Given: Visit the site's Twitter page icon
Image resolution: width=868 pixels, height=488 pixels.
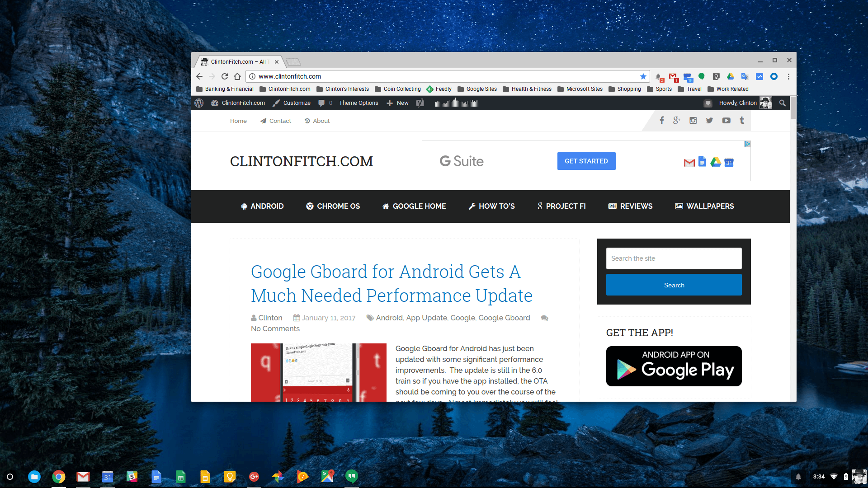Looking at the screenshot, I should tap(709, 120).
